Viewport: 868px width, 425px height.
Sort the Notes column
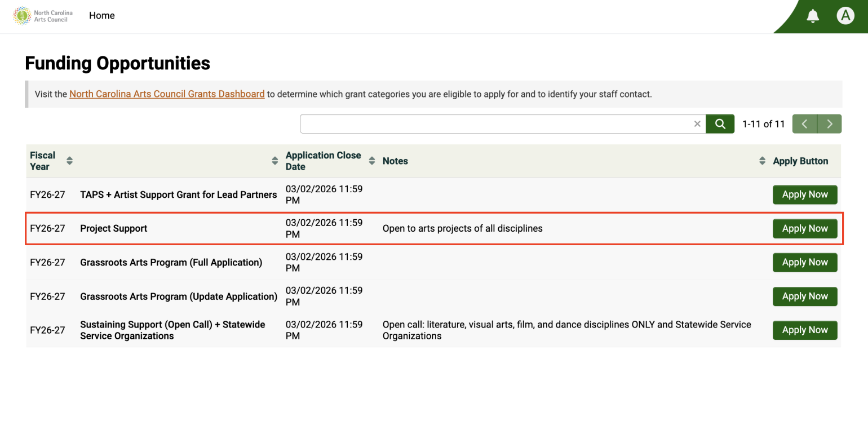(x=762, y=160)
